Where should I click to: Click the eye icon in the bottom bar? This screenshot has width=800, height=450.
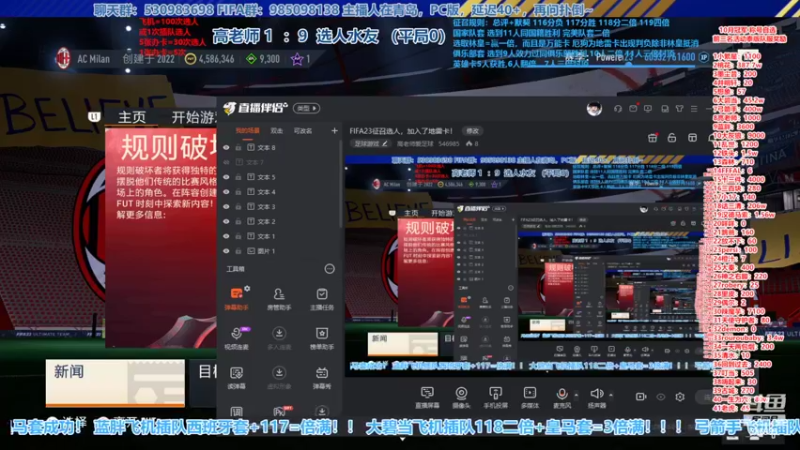pyautogui.click(x=661, y=397)
